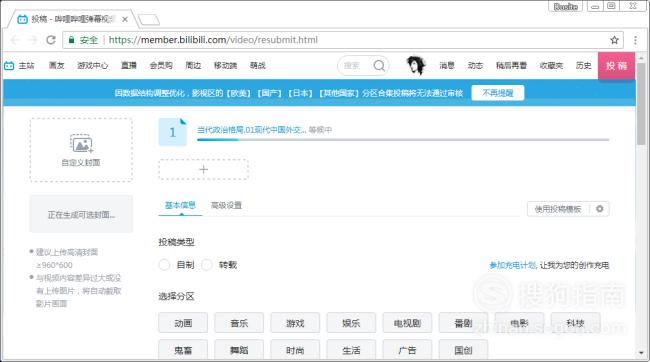Click the browser reload icon
The image size is (650, 362).
click(x=51, y=40)
